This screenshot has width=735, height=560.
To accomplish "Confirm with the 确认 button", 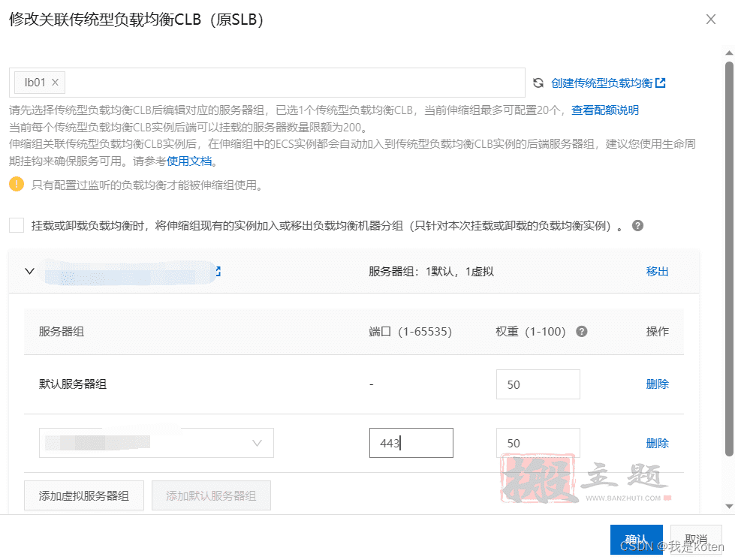I will point(636,540).
